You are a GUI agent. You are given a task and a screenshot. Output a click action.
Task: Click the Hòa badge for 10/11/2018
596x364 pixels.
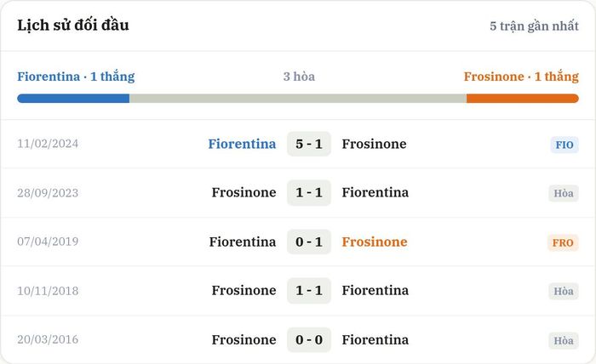tap(564, 291)
